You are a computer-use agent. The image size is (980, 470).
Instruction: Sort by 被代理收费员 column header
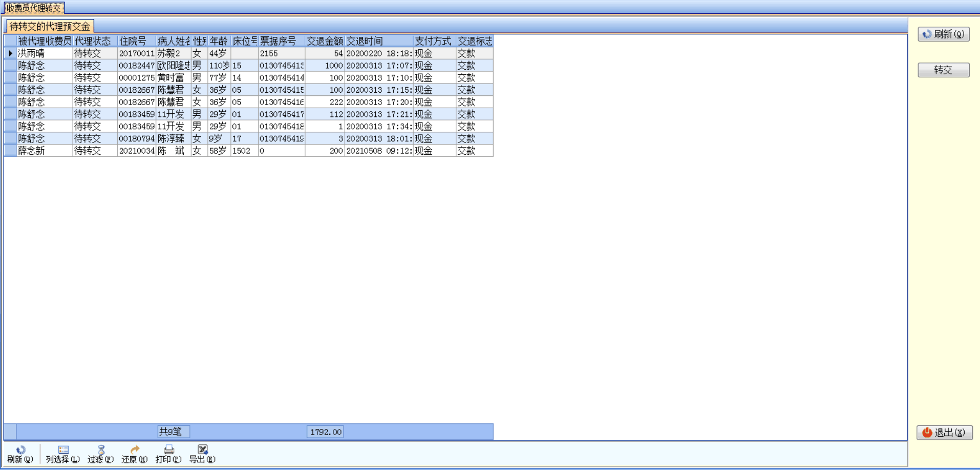pyautogui.click(x=45, y=41)
